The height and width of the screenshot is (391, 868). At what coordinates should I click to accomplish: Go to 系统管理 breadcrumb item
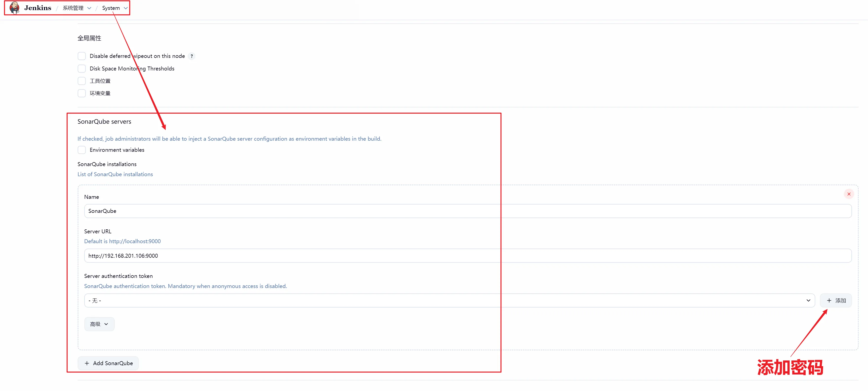click(73, 8)
